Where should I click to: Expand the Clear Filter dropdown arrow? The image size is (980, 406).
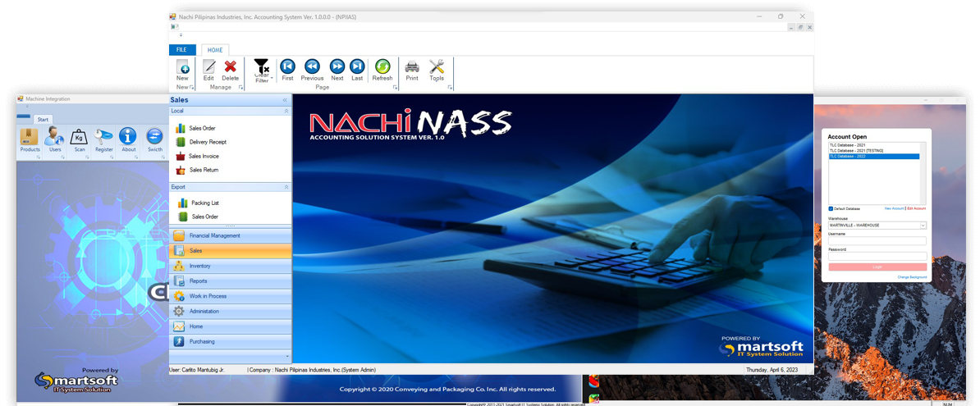click(272, 77)
